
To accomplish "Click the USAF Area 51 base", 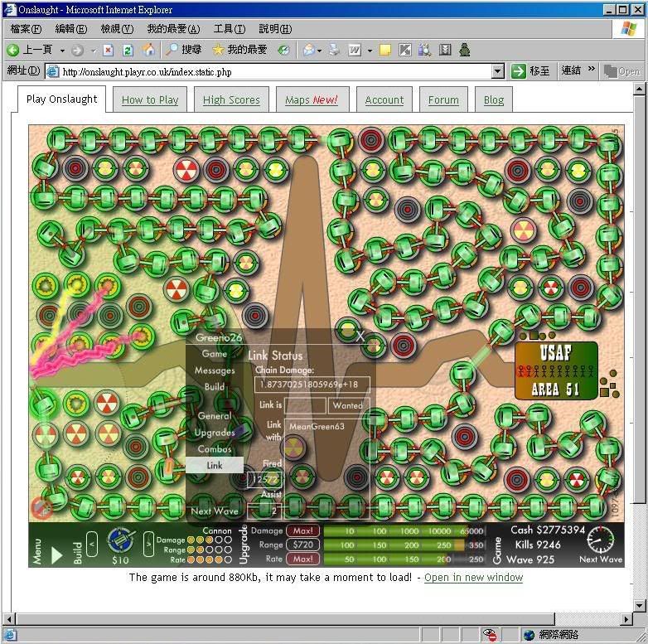I will [x=556, y=370].
